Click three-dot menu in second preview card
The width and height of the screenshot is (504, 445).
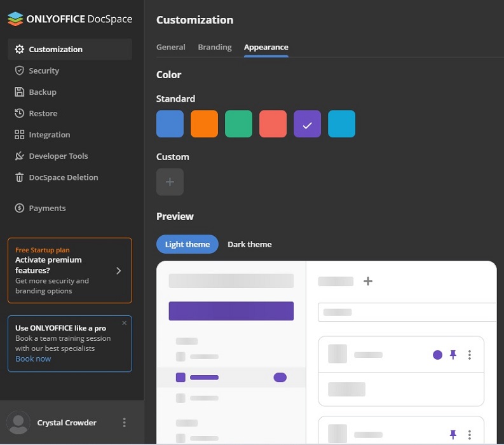[x=470, y=435]
